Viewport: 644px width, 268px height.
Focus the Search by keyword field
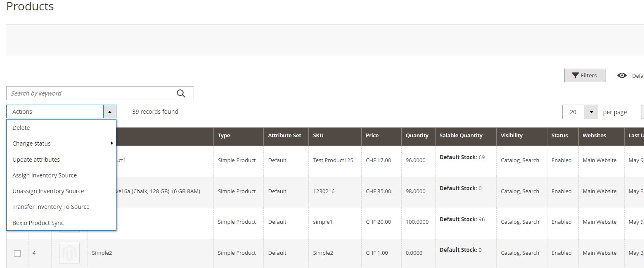pos(91,93)
